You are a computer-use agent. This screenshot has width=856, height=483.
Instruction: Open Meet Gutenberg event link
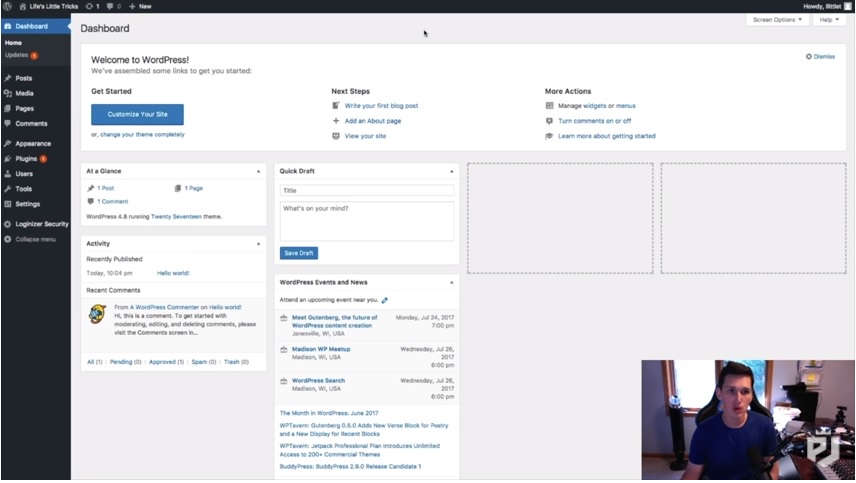tap(334, 321)
